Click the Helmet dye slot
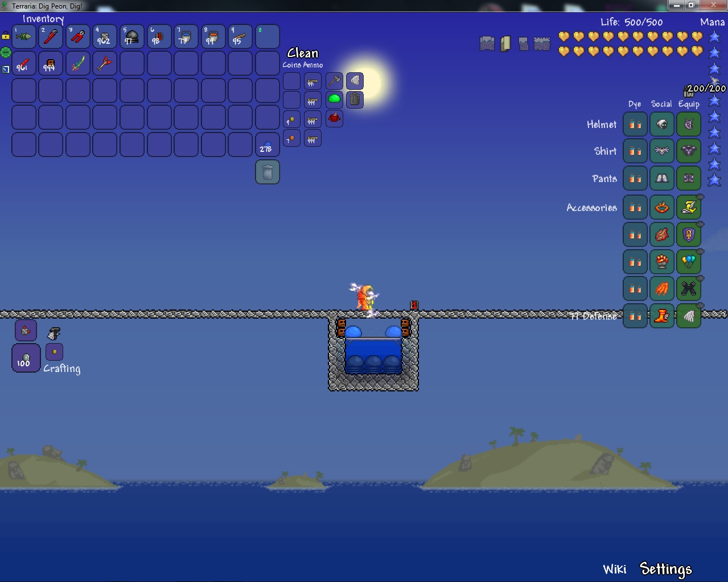Viewport: 728px width, 582px height. pos(635,124)
